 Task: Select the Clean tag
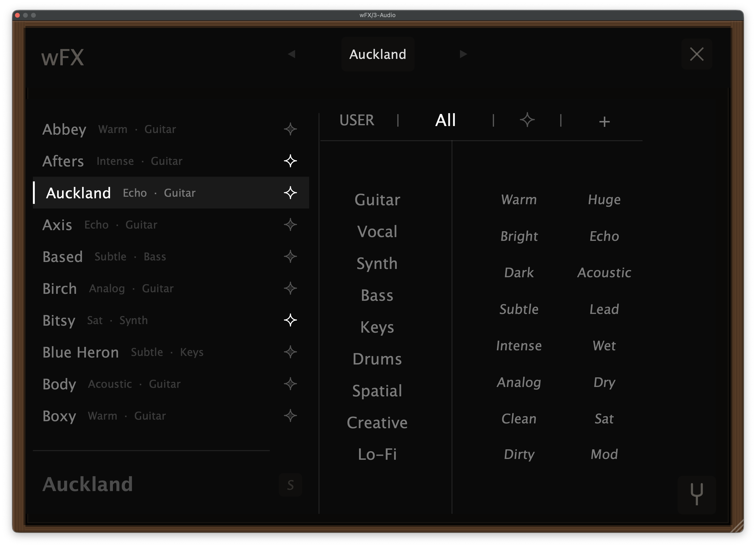coord(519,419)
